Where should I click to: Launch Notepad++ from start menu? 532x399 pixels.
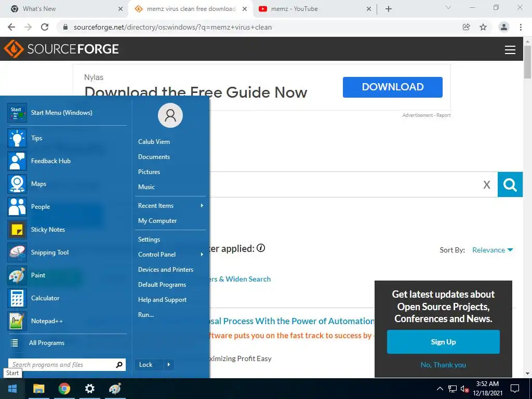67,321
